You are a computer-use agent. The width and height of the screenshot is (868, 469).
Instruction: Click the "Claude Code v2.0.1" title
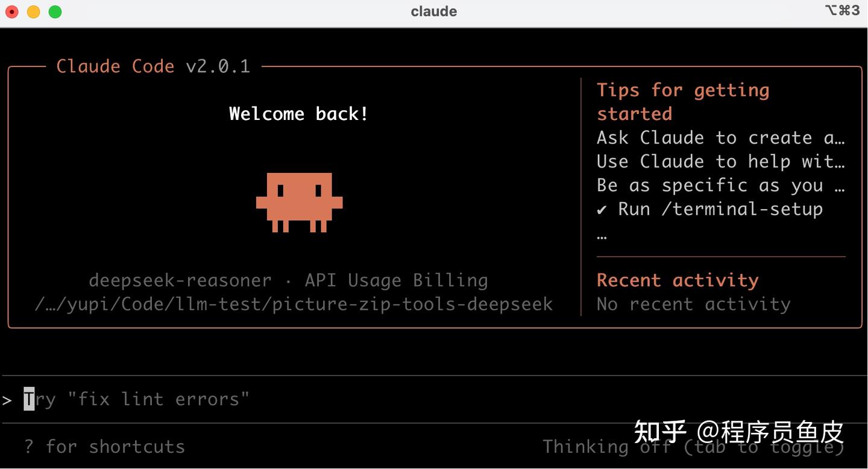pos(153,66)
